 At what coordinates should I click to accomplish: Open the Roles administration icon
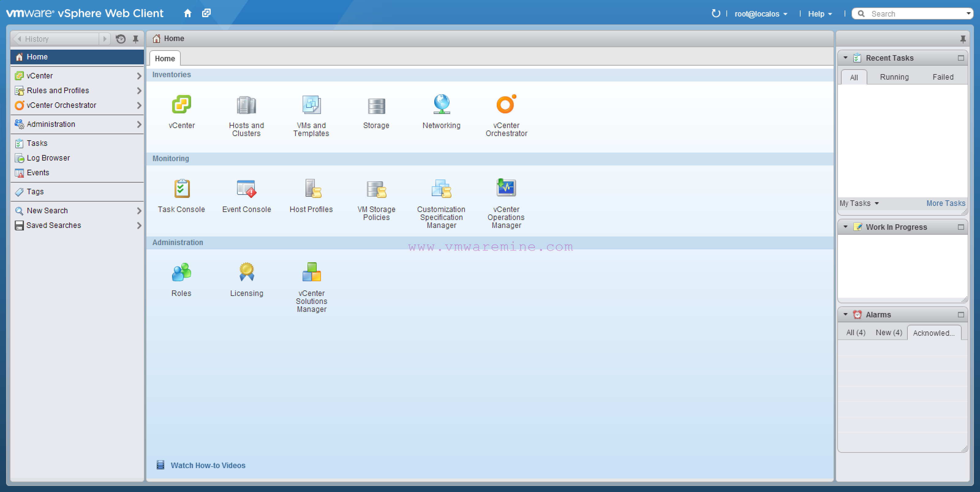point(182,272)
